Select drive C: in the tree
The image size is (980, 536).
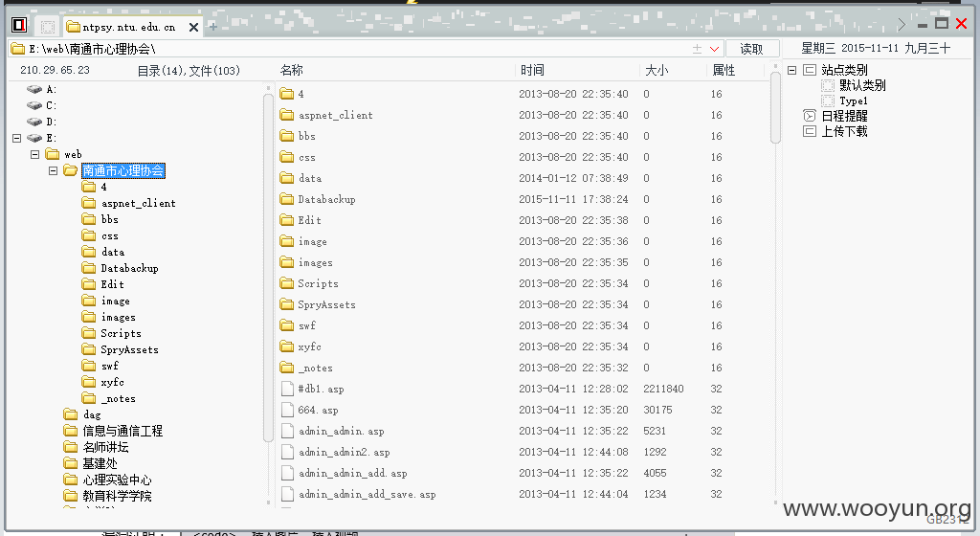coord(52,105)
